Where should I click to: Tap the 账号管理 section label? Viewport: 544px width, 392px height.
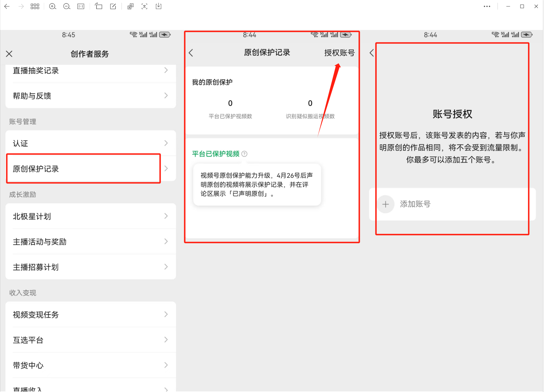(23, 122)
